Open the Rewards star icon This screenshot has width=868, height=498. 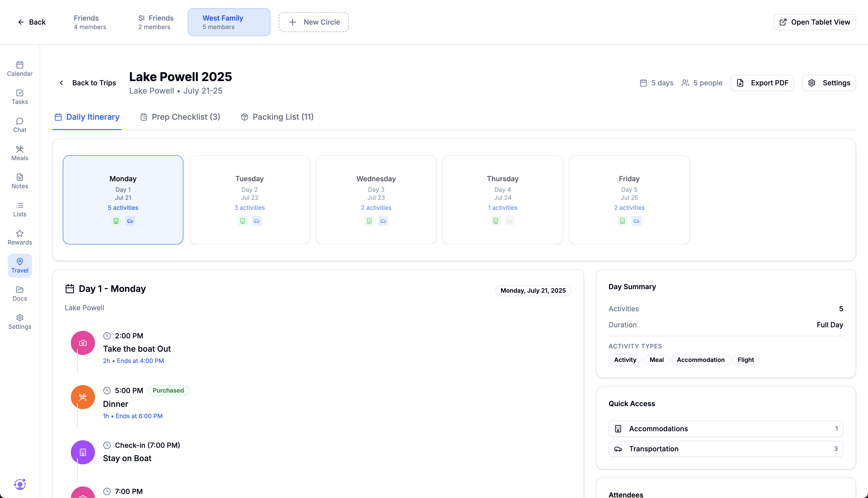pyautogui.click(x=20, y=237)
